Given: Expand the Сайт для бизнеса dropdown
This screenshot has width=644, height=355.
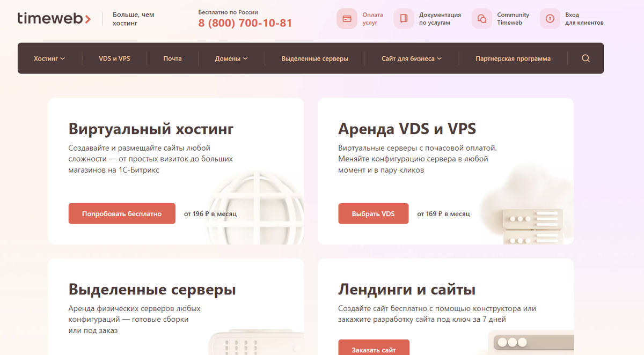Looking at the screenshot, I should point(412,58).
